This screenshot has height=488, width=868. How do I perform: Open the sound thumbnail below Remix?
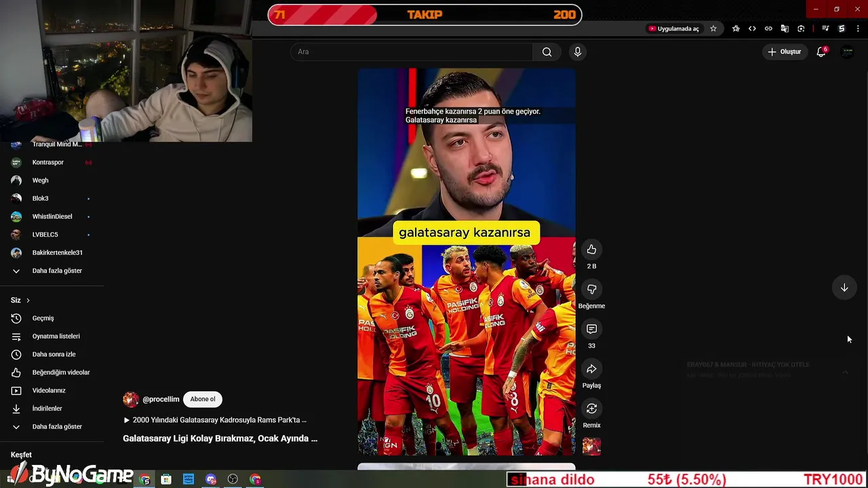[591, 446]
